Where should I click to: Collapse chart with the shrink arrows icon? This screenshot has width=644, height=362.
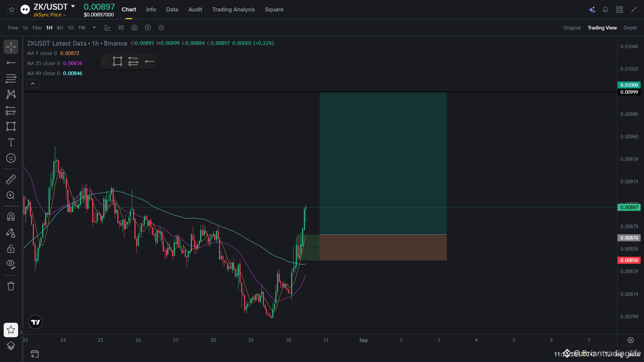634,9
